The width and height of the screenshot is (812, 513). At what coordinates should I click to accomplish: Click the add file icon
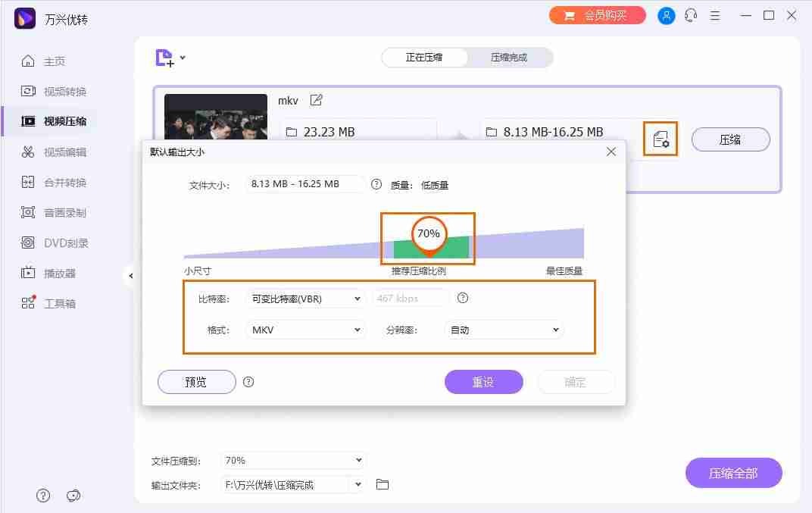[x=164, y=58]
